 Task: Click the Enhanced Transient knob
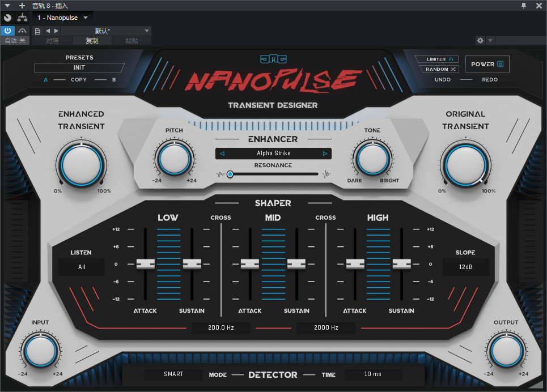(81, 165)
